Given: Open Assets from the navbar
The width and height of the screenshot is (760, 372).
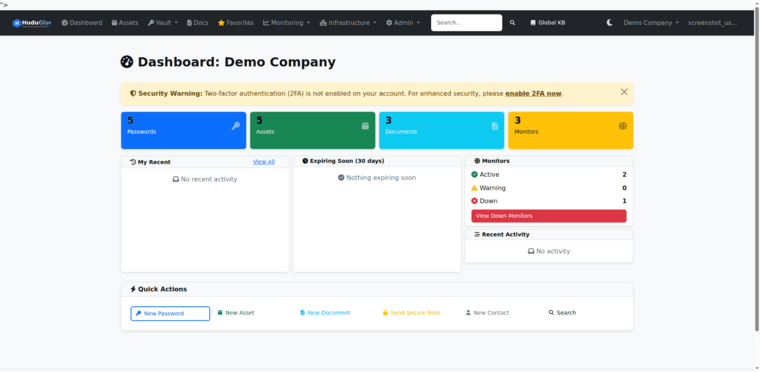Looking at the screenshot, I should pos(125,23).
